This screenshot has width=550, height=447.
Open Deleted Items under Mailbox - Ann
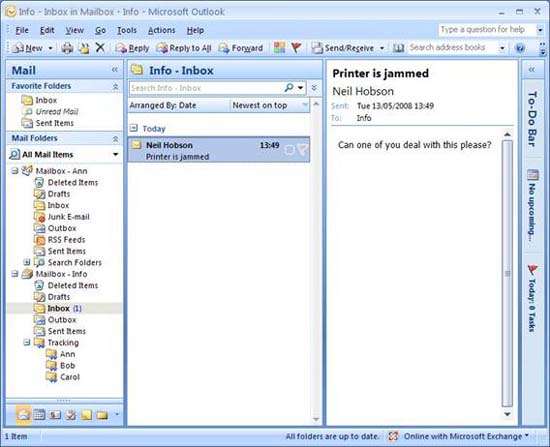tap(72, 182)
